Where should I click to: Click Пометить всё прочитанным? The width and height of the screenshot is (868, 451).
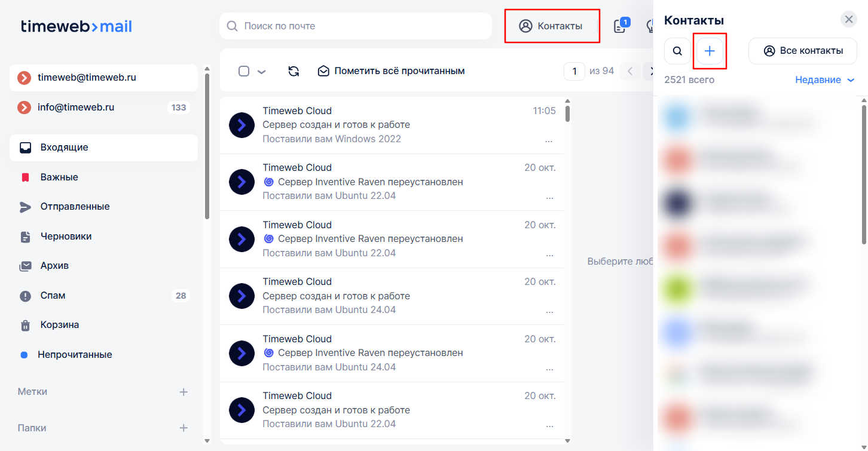coord(391,71)
